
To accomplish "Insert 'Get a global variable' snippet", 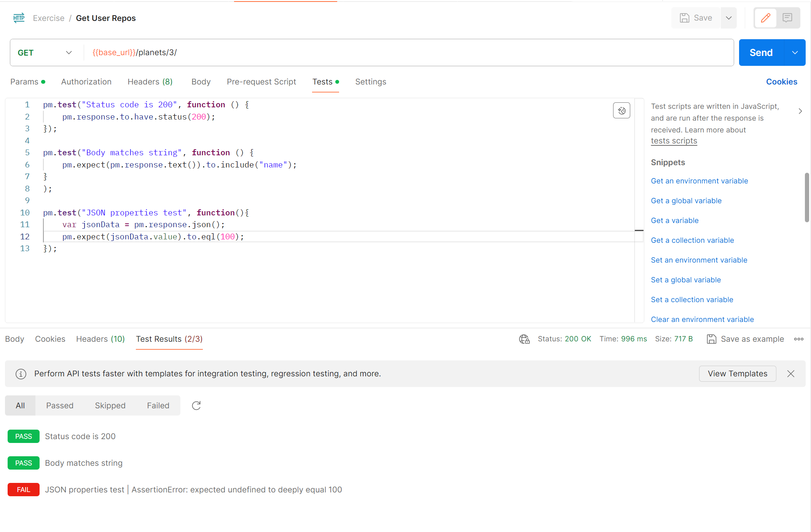I will (x=686, y=201).
